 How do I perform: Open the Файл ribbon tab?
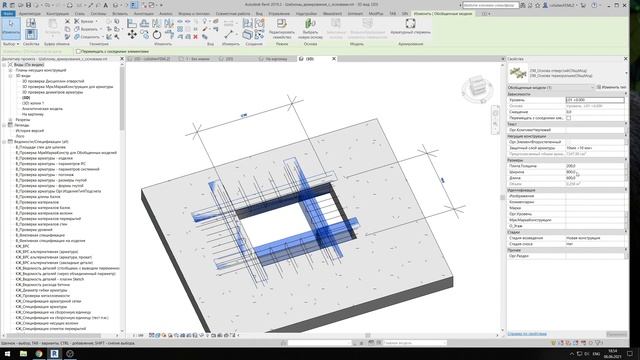pos(8,13)
